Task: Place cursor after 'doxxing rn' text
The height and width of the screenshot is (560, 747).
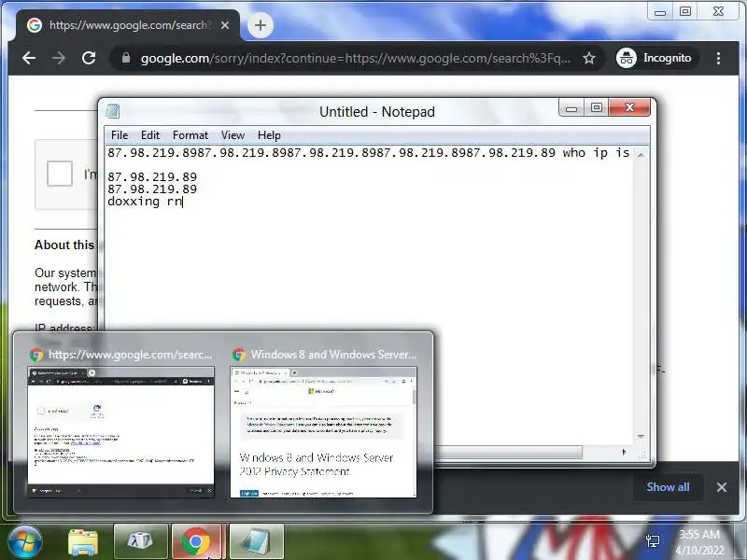Action: [x=183, y=202]
